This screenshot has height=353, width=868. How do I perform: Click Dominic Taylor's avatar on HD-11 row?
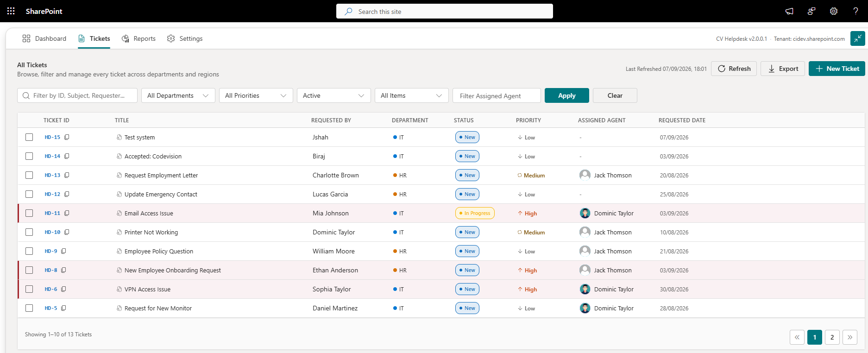point(585,213)
